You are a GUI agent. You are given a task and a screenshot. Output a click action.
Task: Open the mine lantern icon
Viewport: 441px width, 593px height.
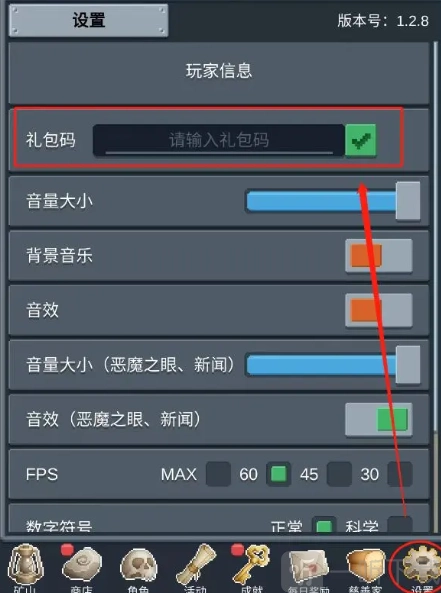pyautogui.click(x=25, y=565)
